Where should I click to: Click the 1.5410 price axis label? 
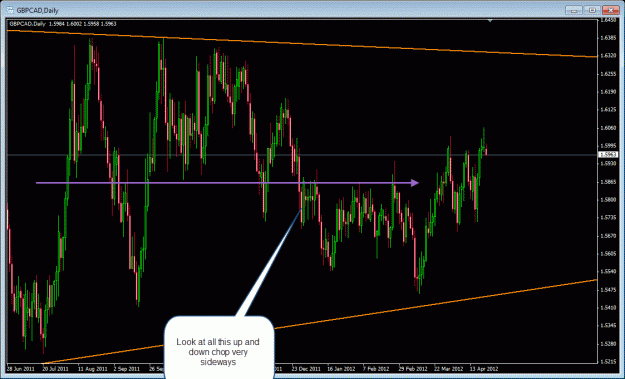click(609, 308)
